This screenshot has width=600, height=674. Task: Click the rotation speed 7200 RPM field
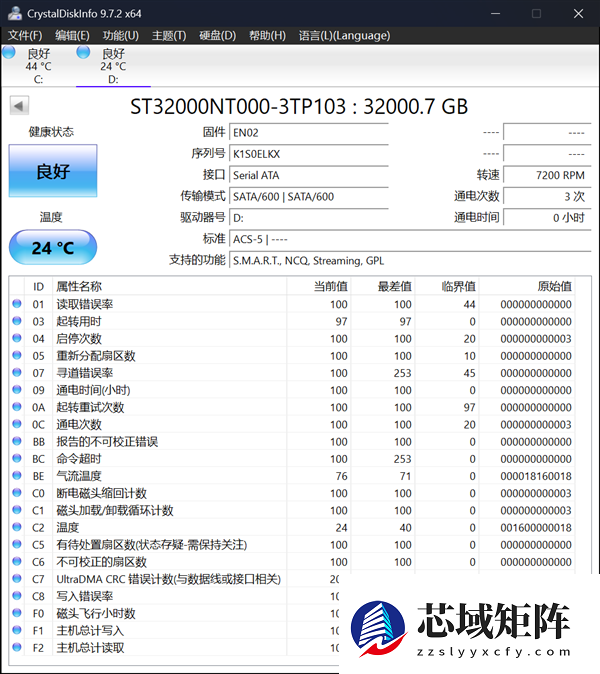coord(547,175)
